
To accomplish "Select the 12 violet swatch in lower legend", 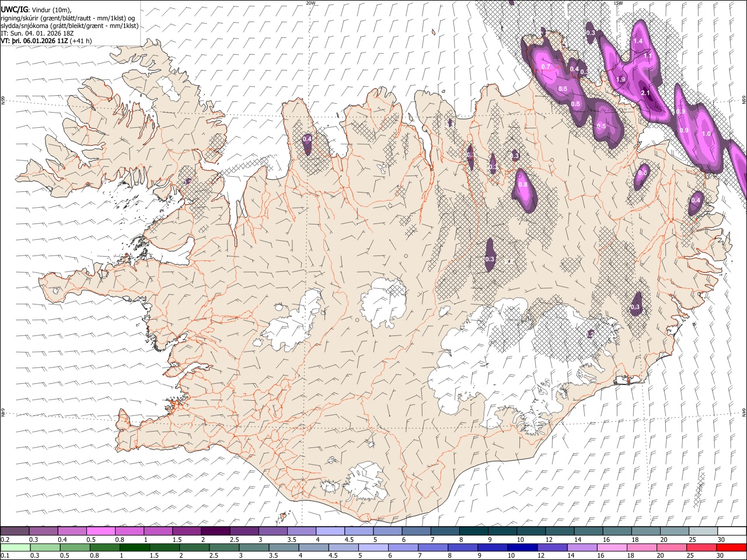I will click(x=552, y=547).
